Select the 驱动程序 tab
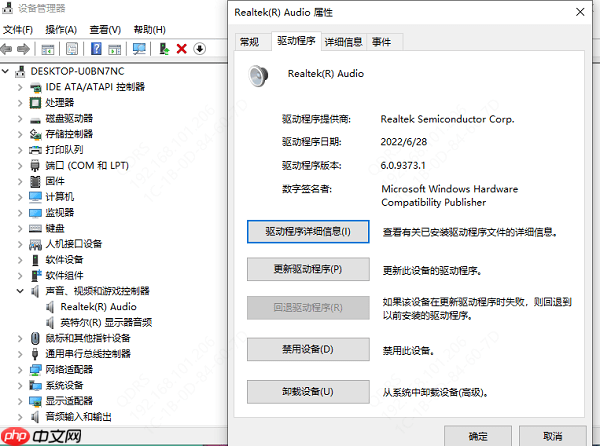The image size is (600, 446). [x=296, y=41]
